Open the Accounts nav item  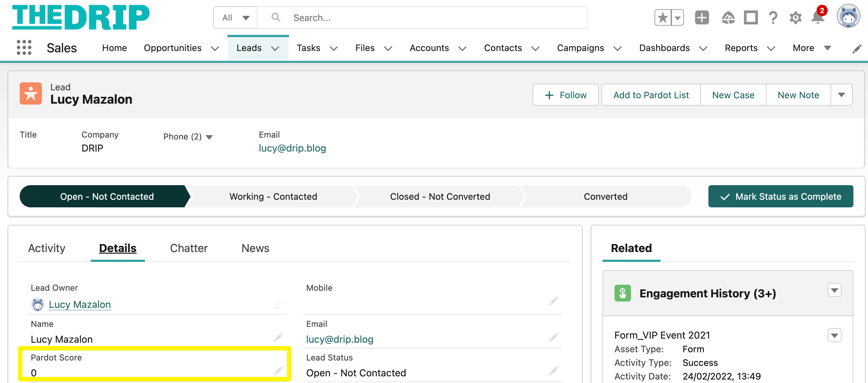(x=429, y=48)
